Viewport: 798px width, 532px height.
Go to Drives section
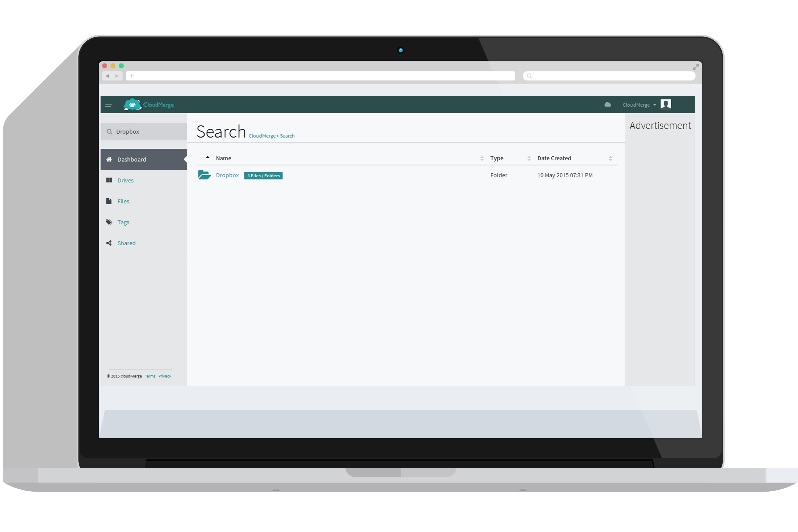[126, 181]
